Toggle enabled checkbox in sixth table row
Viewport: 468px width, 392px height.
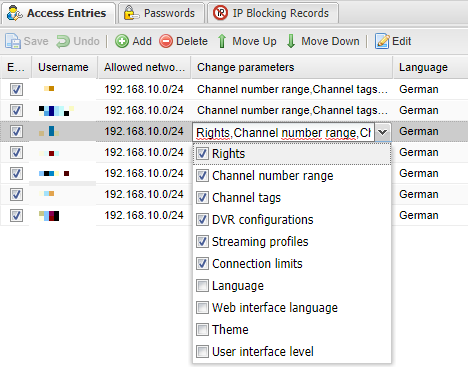click(16, 194)
